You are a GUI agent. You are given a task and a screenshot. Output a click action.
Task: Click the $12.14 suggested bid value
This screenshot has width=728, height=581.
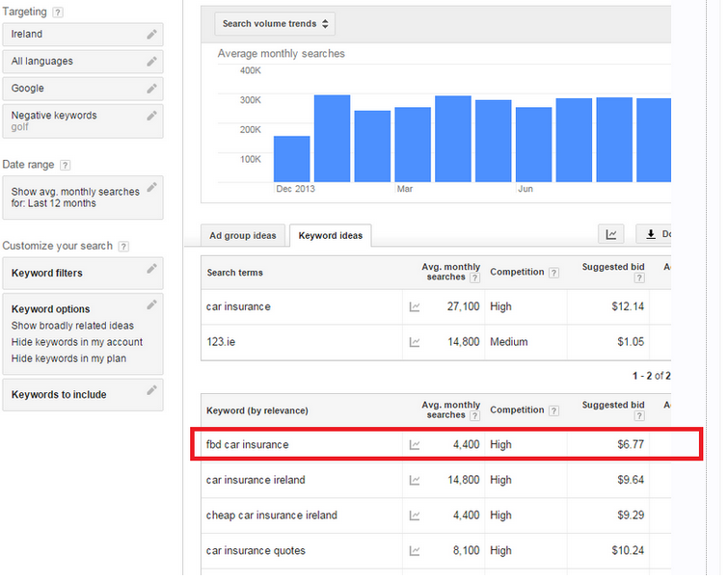coord(628,307)
